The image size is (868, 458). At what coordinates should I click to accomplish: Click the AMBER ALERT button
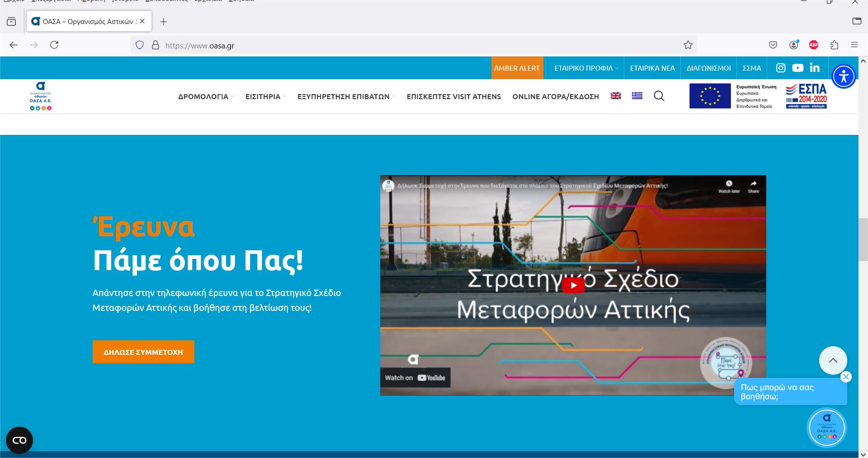click(x=517, y=68)
